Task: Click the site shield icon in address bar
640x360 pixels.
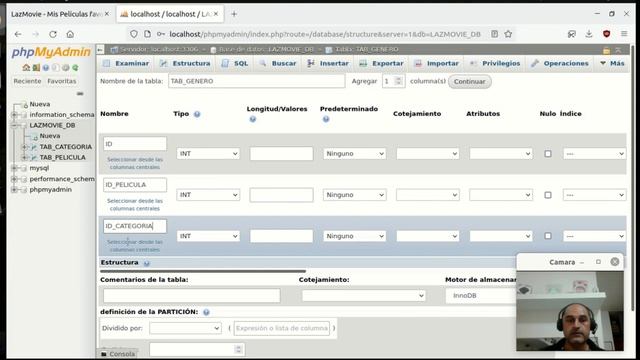Action: (x=133, y=34)
